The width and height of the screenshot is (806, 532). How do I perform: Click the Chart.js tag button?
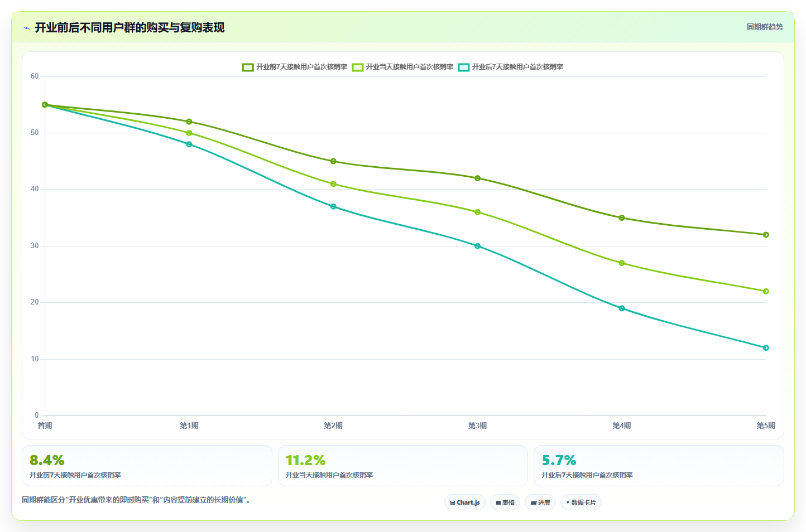click(465, 502)
